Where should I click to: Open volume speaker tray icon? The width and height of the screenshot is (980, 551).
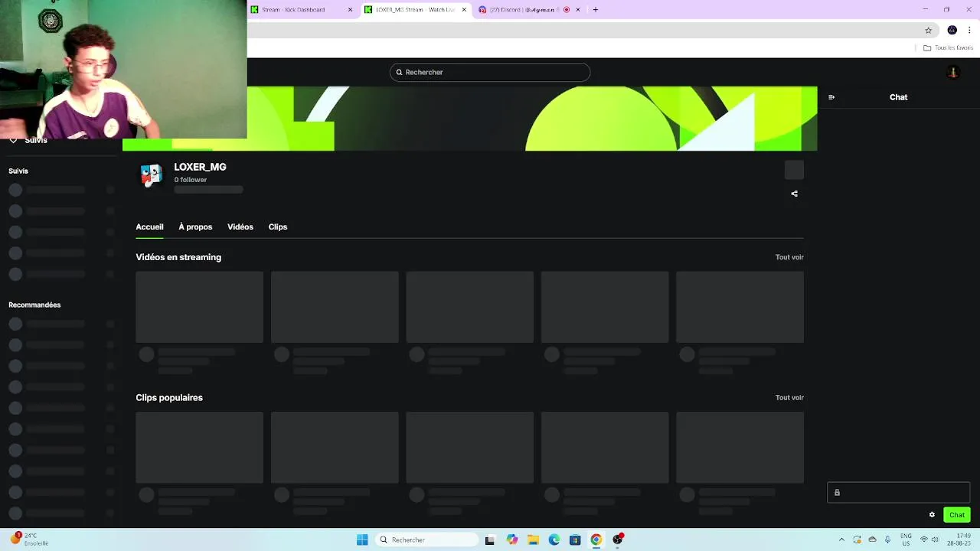936,540
